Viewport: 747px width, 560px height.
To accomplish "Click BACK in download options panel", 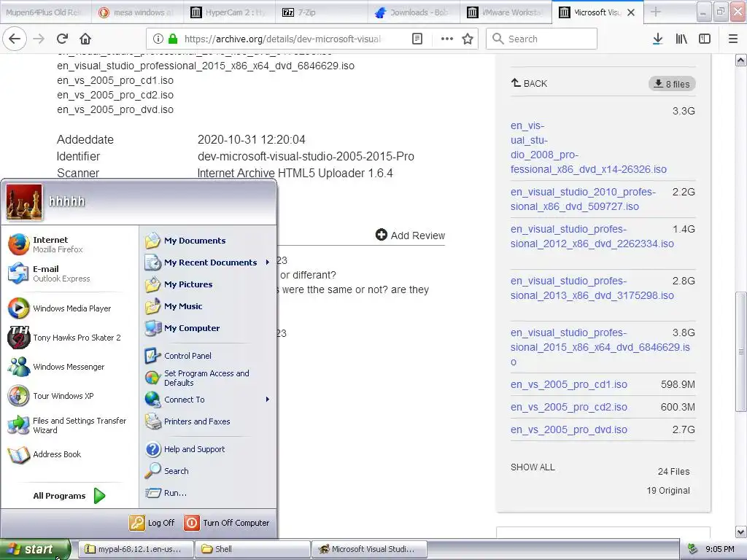I will click(530, 83).
